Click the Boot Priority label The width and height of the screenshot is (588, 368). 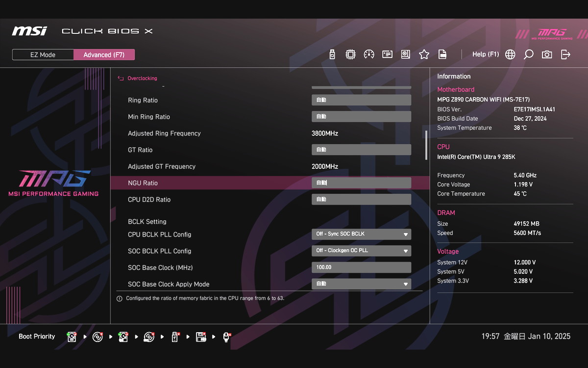pyautogui.click(x=37, y=337)
